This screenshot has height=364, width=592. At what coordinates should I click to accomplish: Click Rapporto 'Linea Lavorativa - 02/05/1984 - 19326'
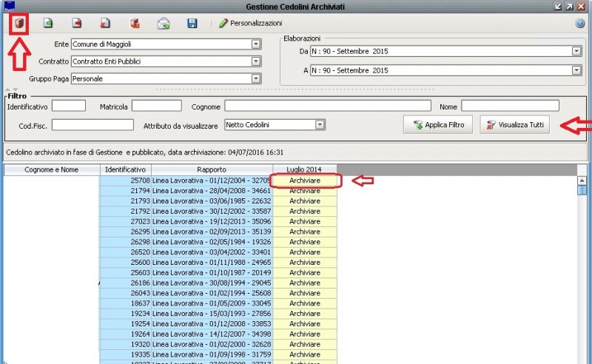click(x=212, y=242)
